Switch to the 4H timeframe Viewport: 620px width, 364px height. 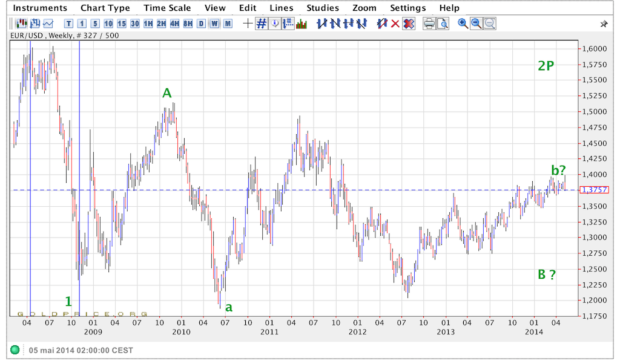[175, 24]
